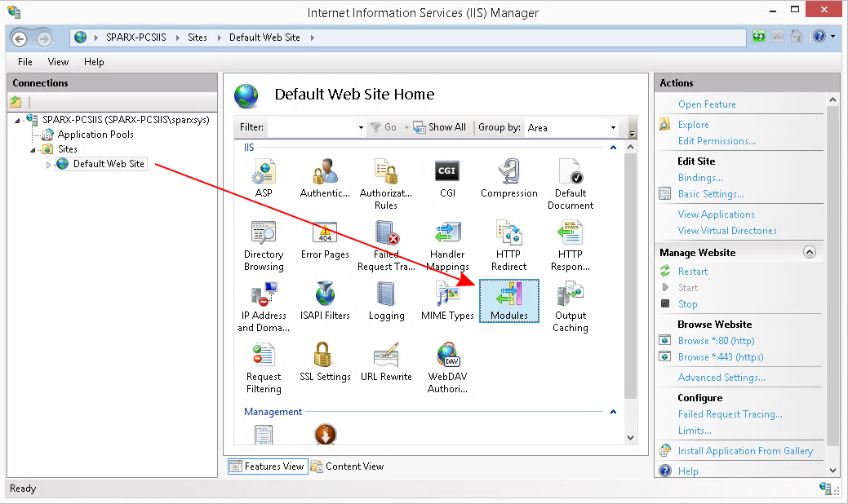848x504 pixels.
Task: Restart the website from the Actions pane
Action: click(x=693, y=272)
